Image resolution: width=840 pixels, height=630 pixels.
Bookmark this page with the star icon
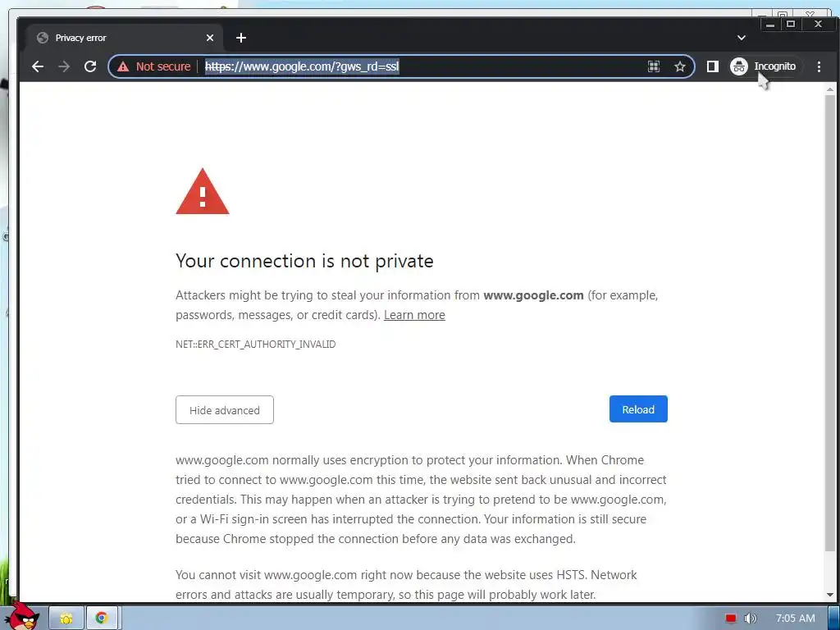680,66
